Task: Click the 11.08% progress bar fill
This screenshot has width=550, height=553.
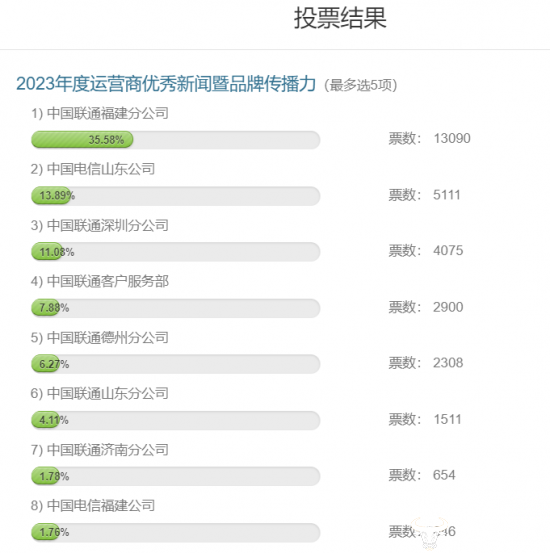Action: pyautogui.click(x=47, y=252)
